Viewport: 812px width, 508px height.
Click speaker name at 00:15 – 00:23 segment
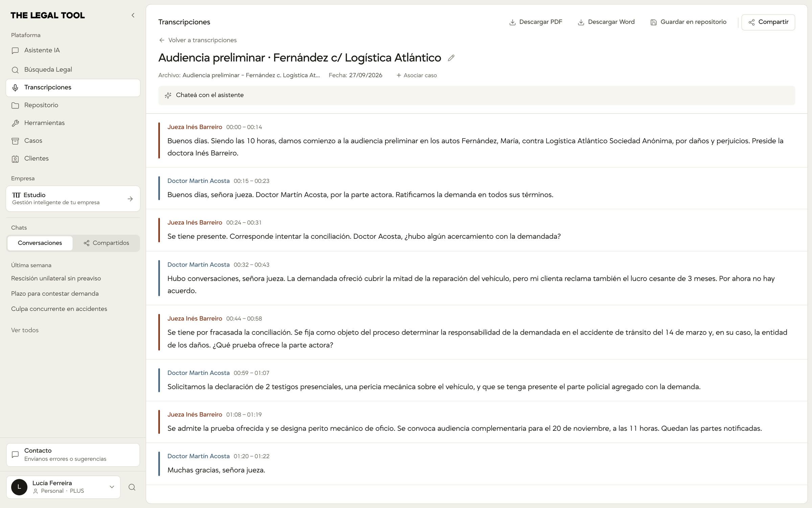tap(199, 181)
